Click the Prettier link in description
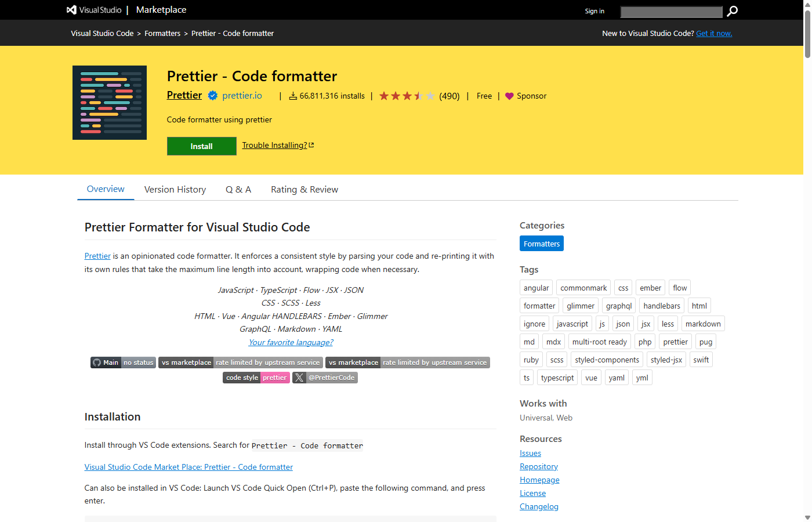This screenshot has height=522, width=812. pos(97,256)
